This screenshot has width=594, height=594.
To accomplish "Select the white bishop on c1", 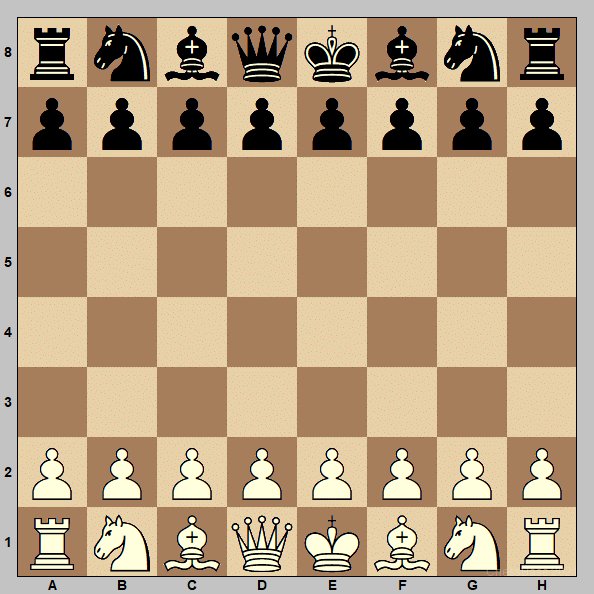I will click(x=192, y=542).
